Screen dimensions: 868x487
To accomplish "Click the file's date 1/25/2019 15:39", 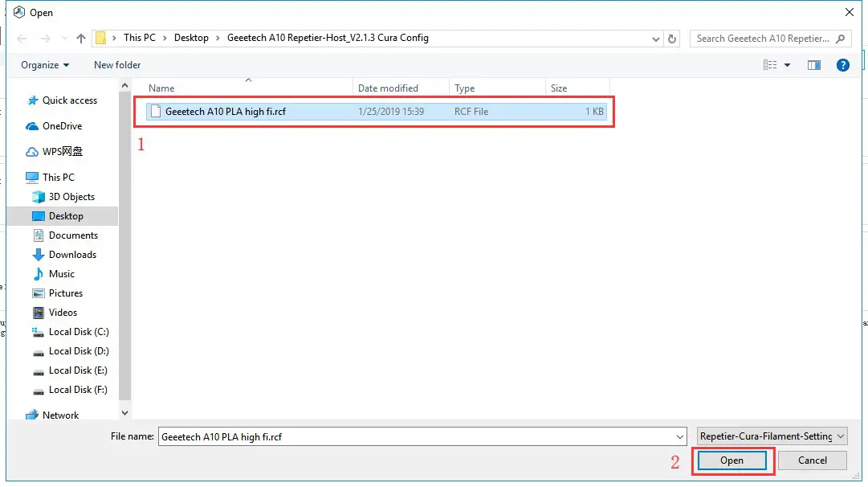I will coord(391,112).
